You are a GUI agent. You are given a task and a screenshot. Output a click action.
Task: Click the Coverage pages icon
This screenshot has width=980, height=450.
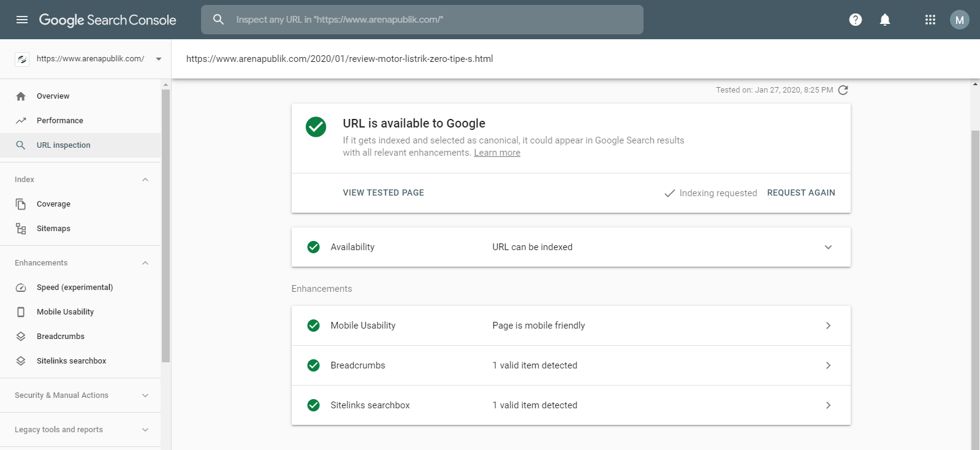(x=21, y=204)
